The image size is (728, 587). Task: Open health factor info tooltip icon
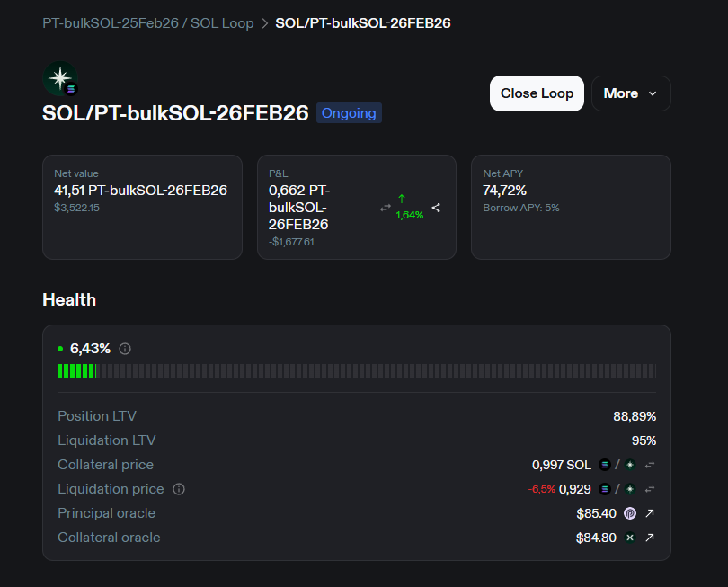click(x=125, y=349)
